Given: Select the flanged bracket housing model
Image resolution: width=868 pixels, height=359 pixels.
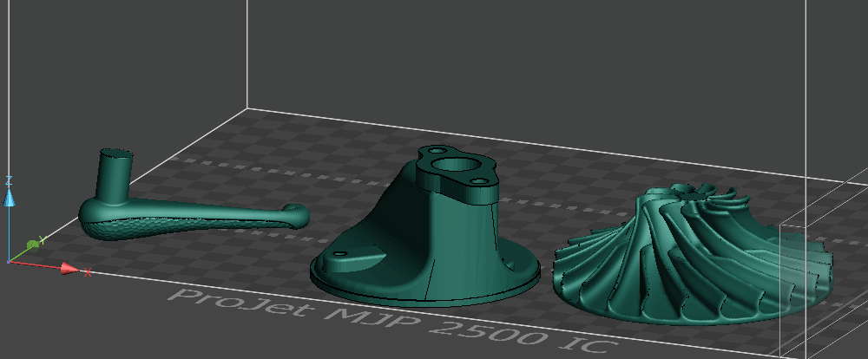Looking at the screenshot, I should (x=424, y=227).
